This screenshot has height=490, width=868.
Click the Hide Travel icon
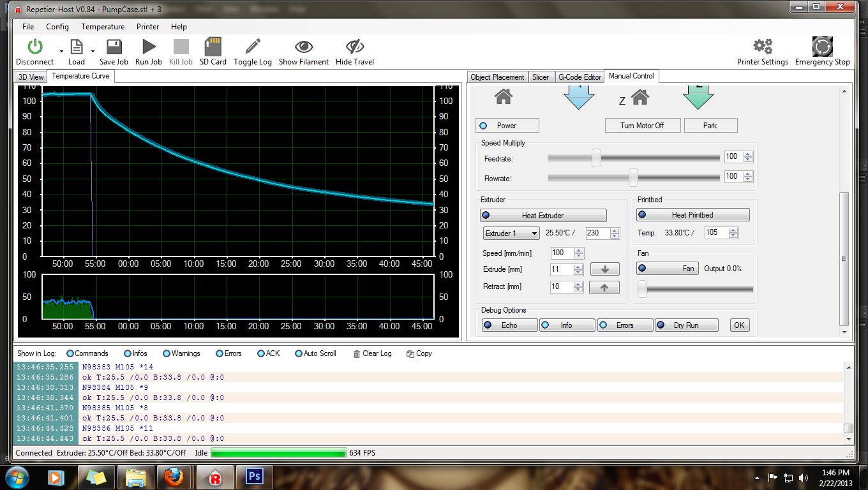click(355, 47)
